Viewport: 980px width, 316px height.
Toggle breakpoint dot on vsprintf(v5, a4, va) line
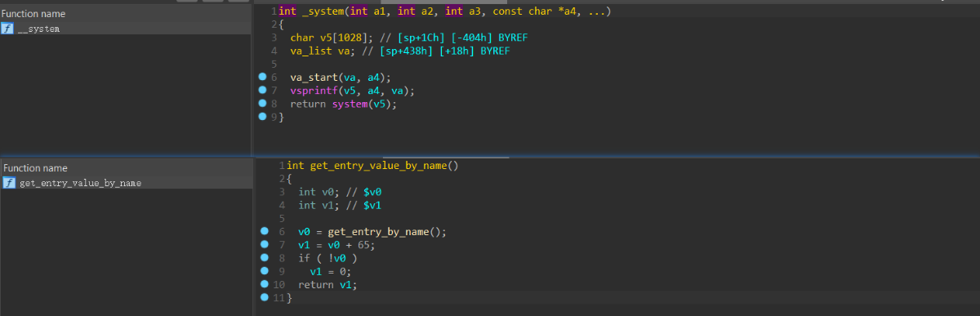coord(263,91)
